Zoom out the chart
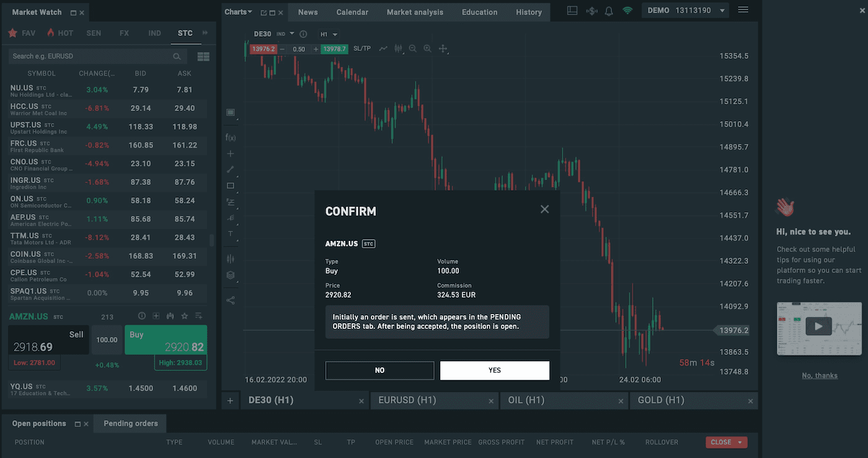The width and height of the screenshot is (868, 458). tap(413, 48)
